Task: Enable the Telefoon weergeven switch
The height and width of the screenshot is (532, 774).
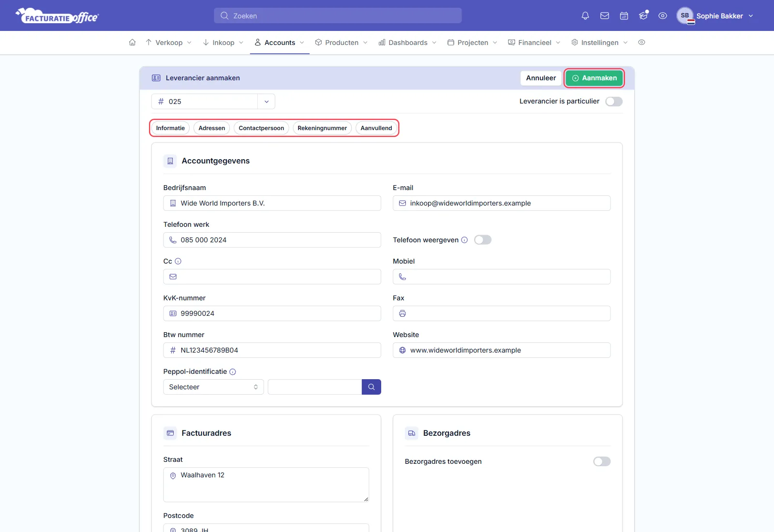Action: click(x=483, y=240)
